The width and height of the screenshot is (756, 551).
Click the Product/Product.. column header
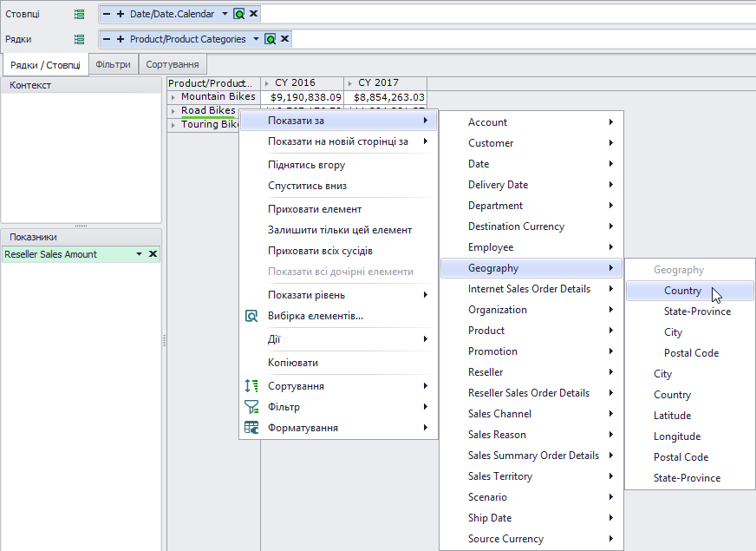tap(213, 83)
